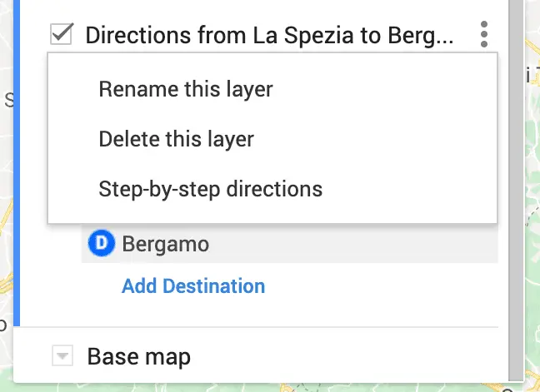Click the blue active-layer indicator bar
The height and width of the screenshot is (392, 540).
click(x=17, y=163)
